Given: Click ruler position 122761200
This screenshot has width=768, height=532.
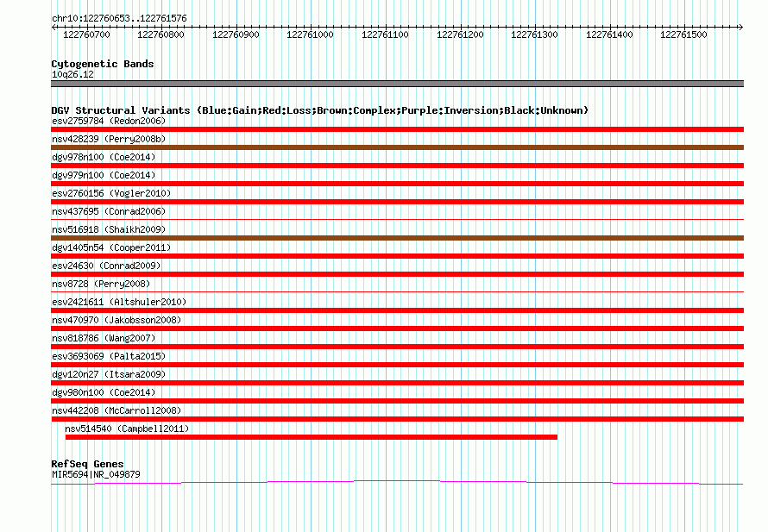Looking at the screenshot, I should [460, 34].
